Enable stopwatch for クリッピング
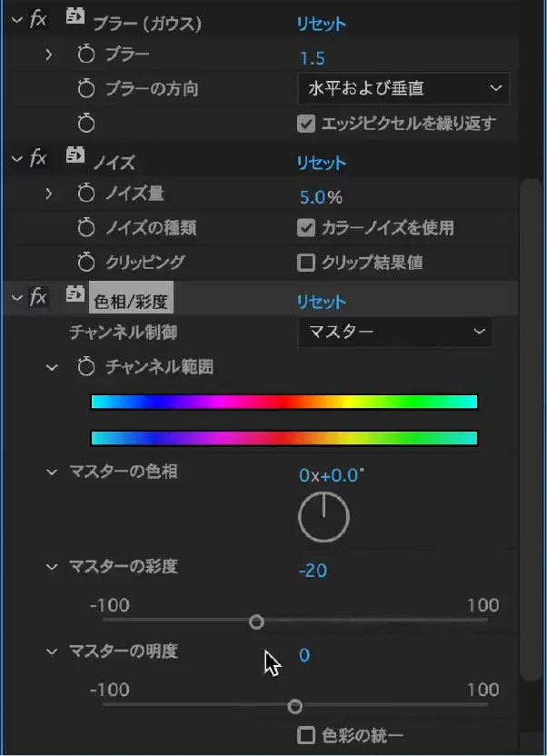This screenshot has height=756, width=547. pyautogui.click(x=86, y=263)
